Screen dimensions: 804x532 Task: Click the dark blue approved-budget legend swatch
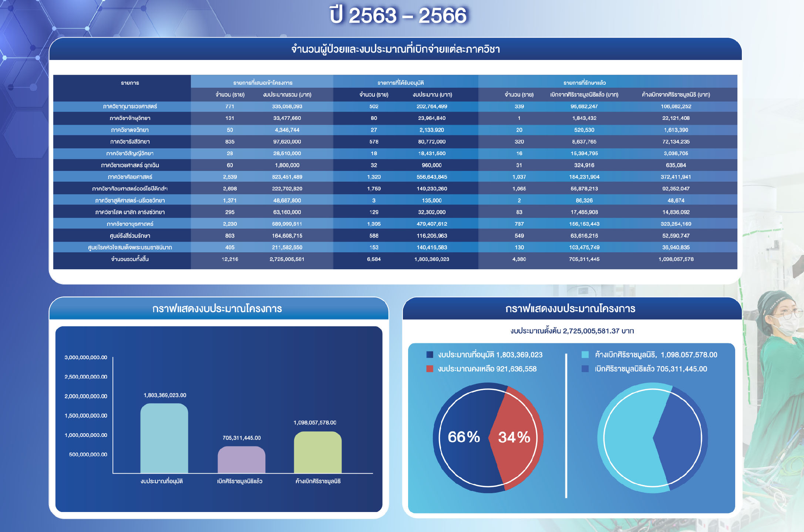(x=430, y=355)
